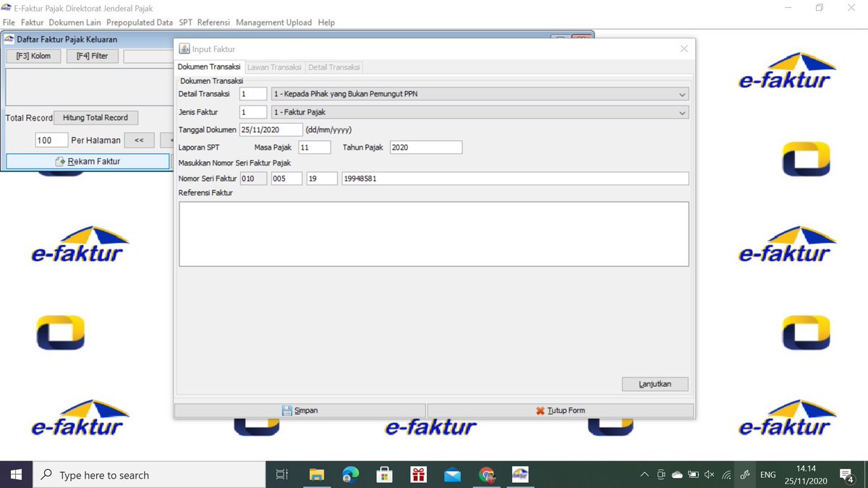Open the Dokumen Lain menu

pos(75,22)
